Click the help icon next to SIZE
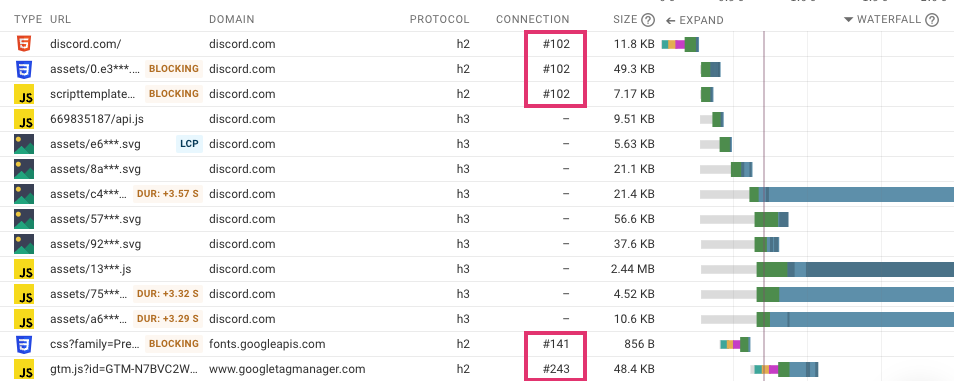This screenshot has width=954, height=381. (x=648, y=20)
